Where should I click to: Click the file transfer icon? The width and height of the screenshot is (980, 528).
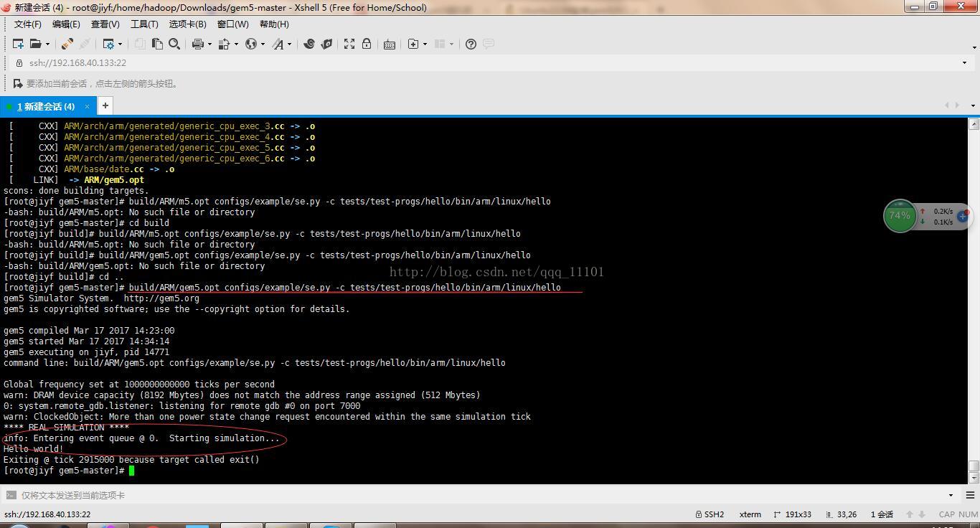coord(224,44)
